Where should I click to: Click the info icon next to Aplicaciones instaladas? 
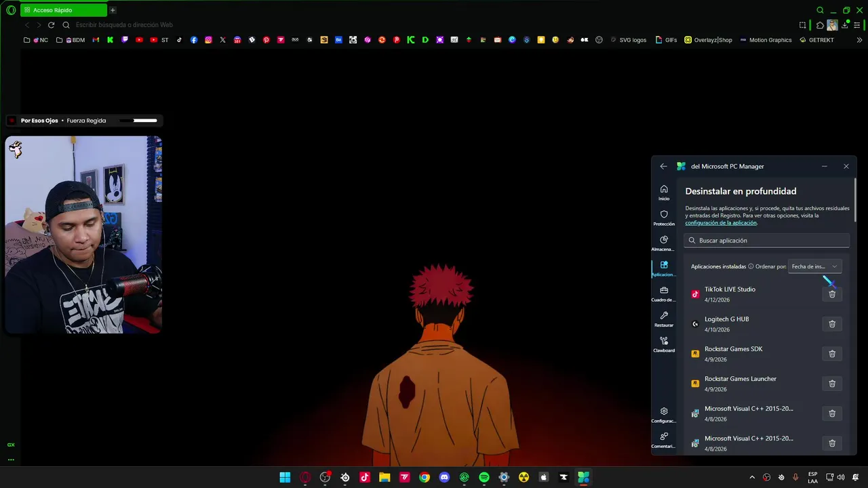click(x=751, y=266)
